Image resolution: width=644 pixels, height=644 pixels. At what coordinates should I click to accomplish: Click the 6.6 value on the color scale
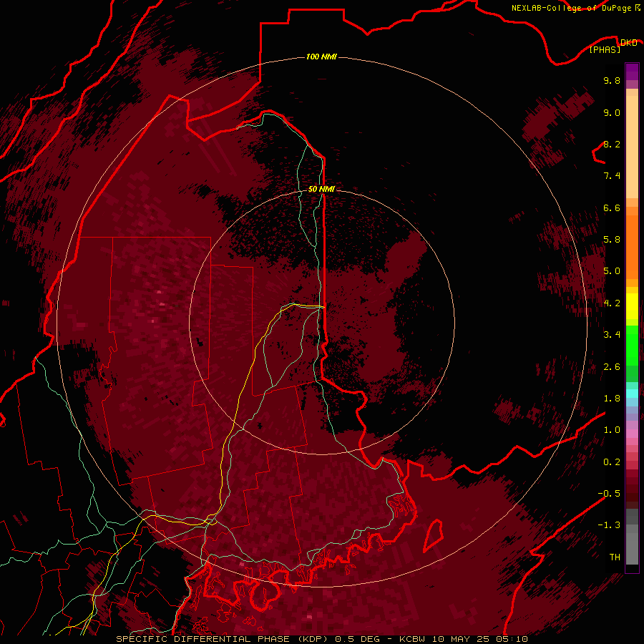pos(612,208)
